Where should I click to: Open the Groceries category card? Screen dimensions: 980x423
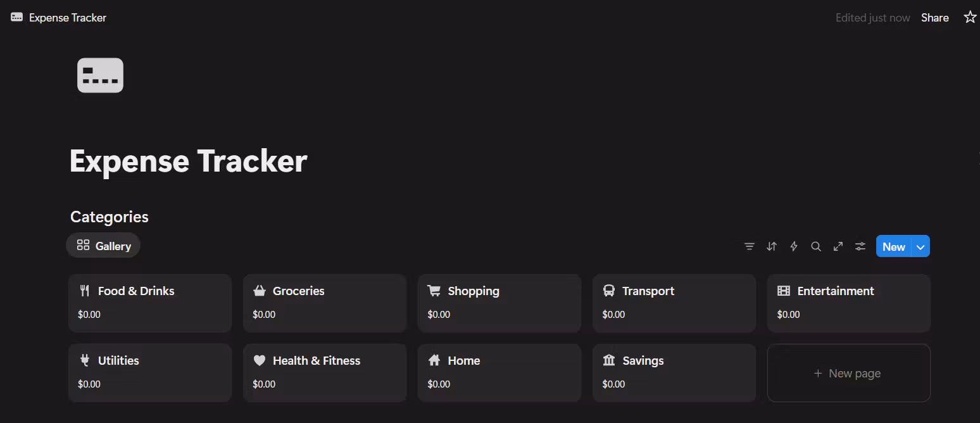click(x=325, y=303)
